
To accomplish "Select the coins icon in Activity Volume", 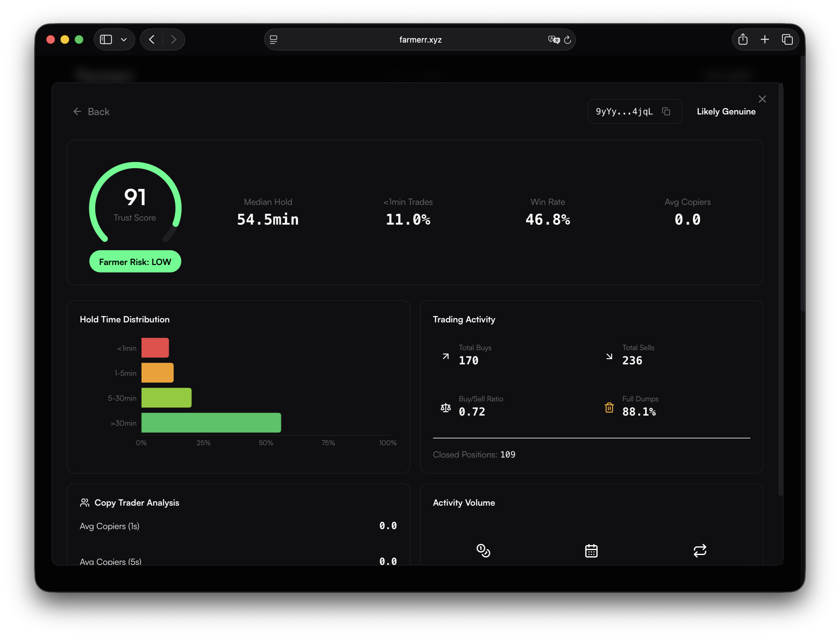I will coord(483,550).
